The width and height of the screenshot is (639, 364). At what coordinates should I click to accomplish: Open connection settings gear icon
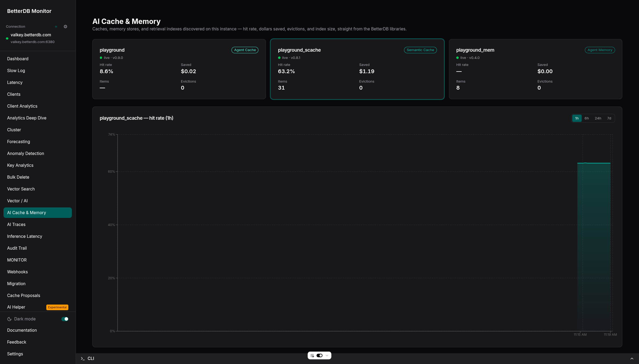(65, 27)
